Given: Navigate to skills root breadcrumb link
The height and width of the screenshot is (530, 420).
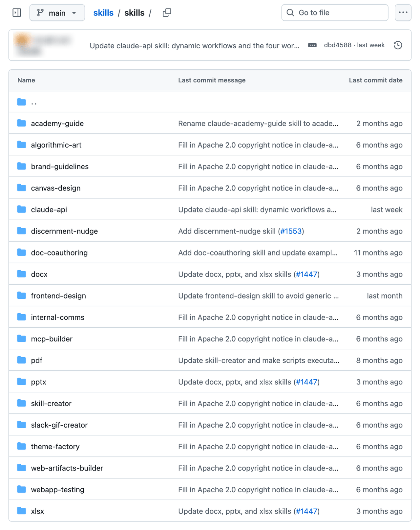Looking at the screenshot, I should (103, 13).
